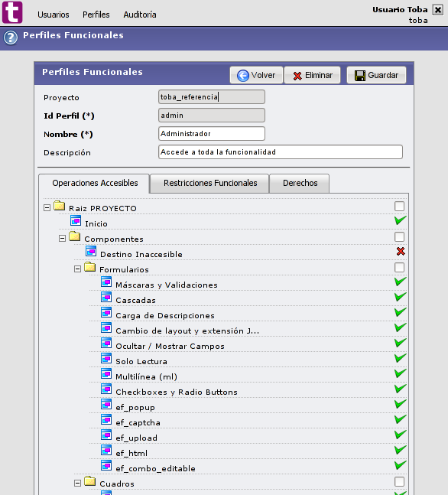Switch to Restricciones Funcionales tab
This screenshot has height=495, width=448.
click(x=210, y=183)
